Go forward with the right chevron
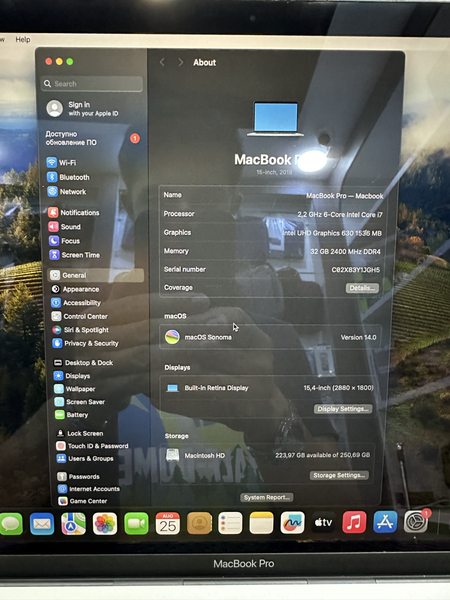 (x=181, y=62)
